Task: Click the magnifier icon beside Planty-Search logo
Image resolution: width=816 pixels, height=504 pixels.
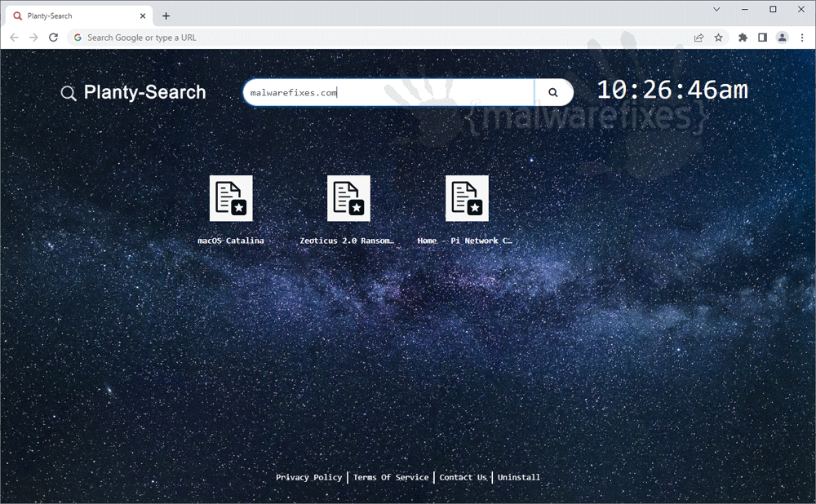Action: [69, 94]
